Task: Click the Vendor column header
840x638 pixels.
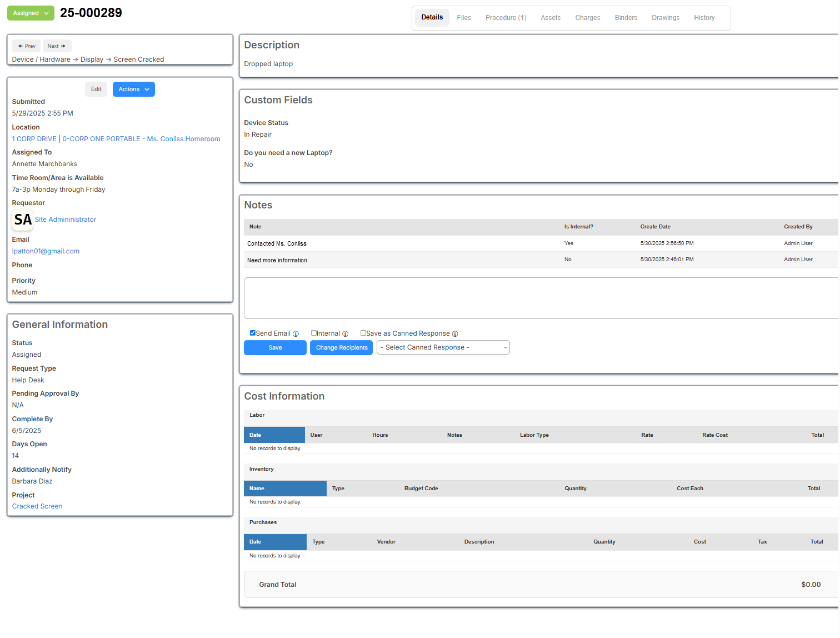Action: pos(386,542)
